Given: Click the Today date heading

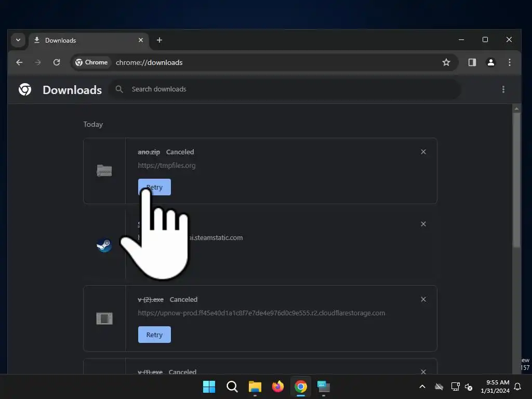Looking at the screenshot, I should pos(93,125).
